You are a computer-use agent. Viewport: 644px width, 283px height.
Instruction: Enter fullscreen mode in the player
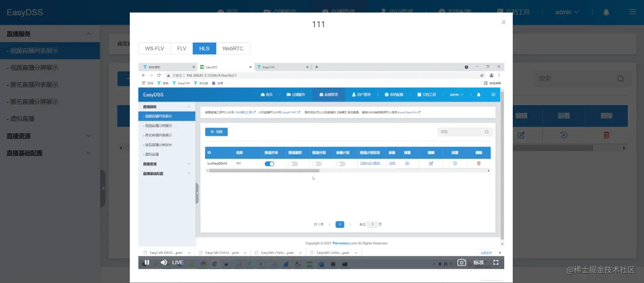496,263
